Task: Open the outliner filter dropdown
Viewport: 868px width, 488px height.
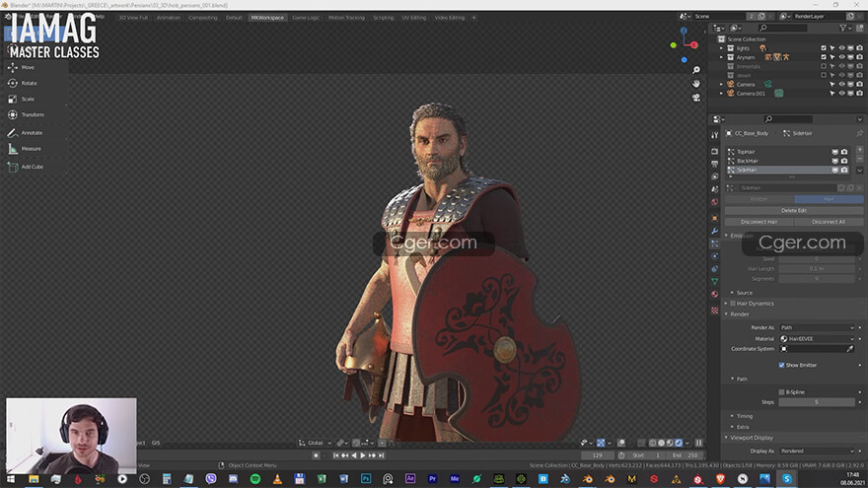Action: (x=844, y=28)
